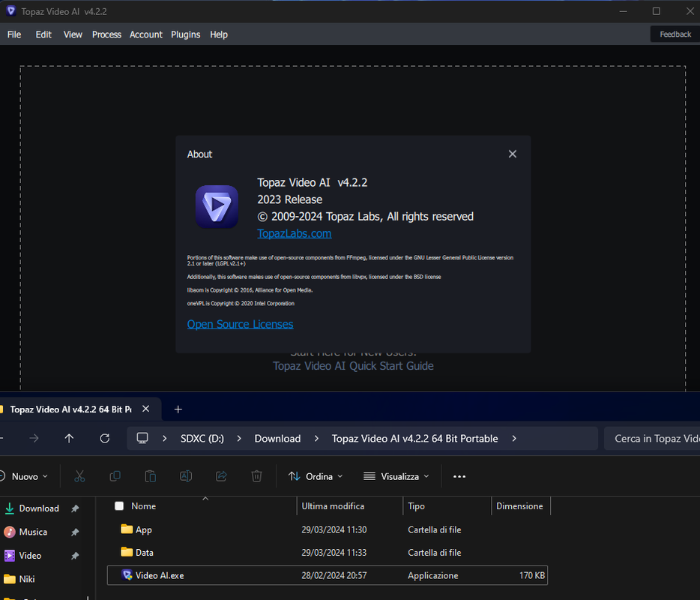Click the Rename icon
This screenshot has width=700, height=600.
(x=186, y=476)
